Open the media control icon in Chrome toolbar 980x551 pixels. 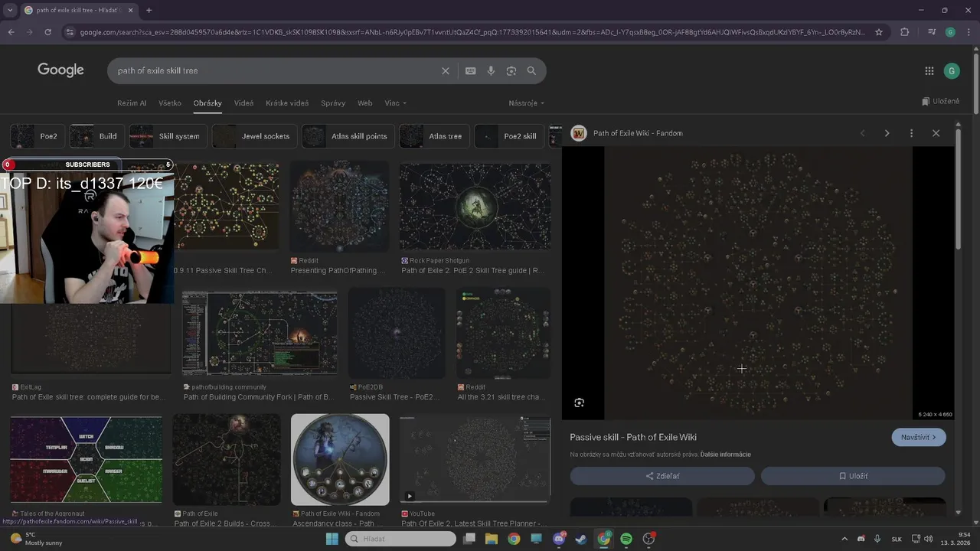pos(932,32)
